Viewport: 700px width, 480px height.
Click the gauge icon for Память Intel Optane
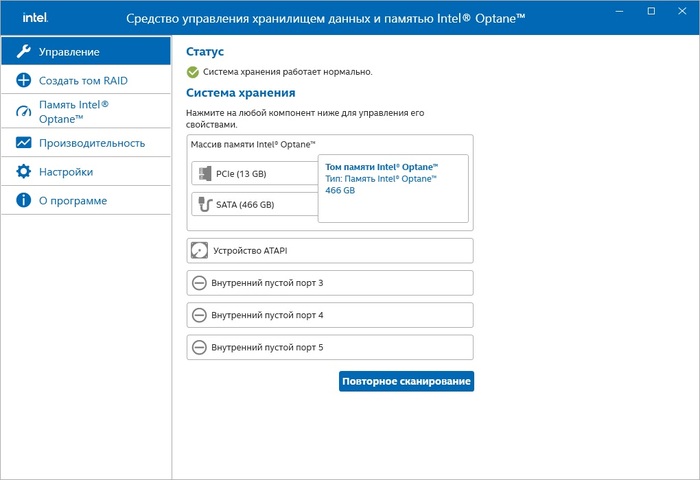click(x=23, y=111)
